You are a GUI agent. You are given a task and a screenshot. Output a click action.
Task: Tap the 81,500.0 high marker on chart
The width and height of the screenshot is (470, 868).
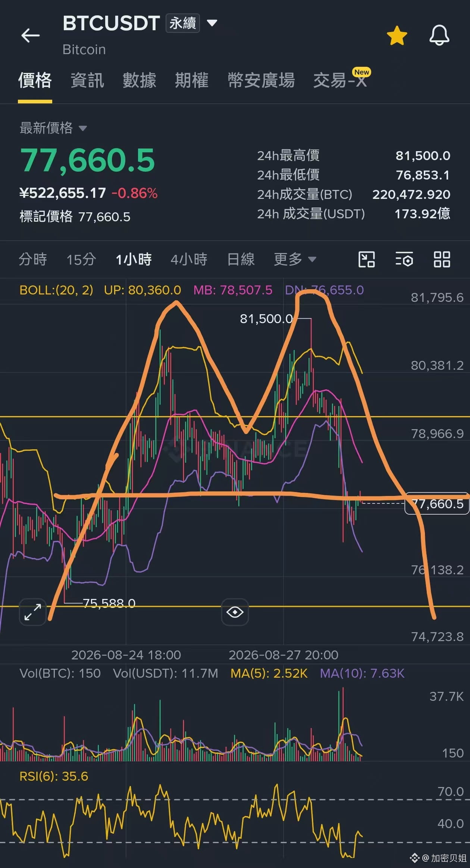pyautogui.click(x=266, y=319)
